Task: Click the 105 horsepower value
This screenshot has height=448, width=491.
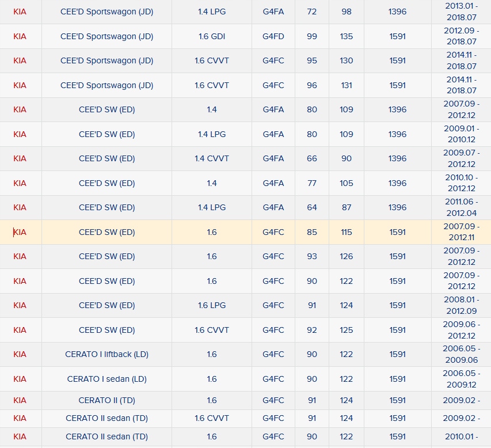Action: tap(347, 183)
